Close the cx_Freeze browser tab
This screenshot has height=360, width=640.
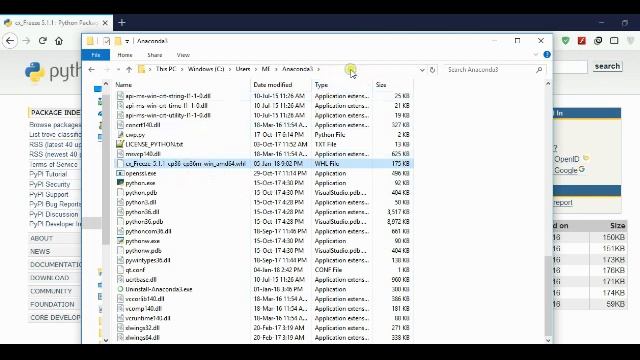click(105, 23)
